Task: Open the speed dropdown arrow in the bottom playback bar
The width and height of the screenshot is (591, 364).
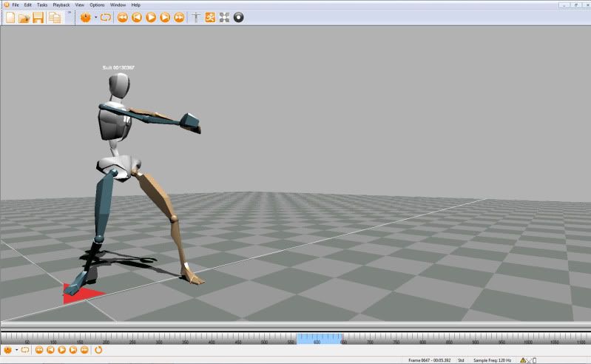Action: coord(16,350)
